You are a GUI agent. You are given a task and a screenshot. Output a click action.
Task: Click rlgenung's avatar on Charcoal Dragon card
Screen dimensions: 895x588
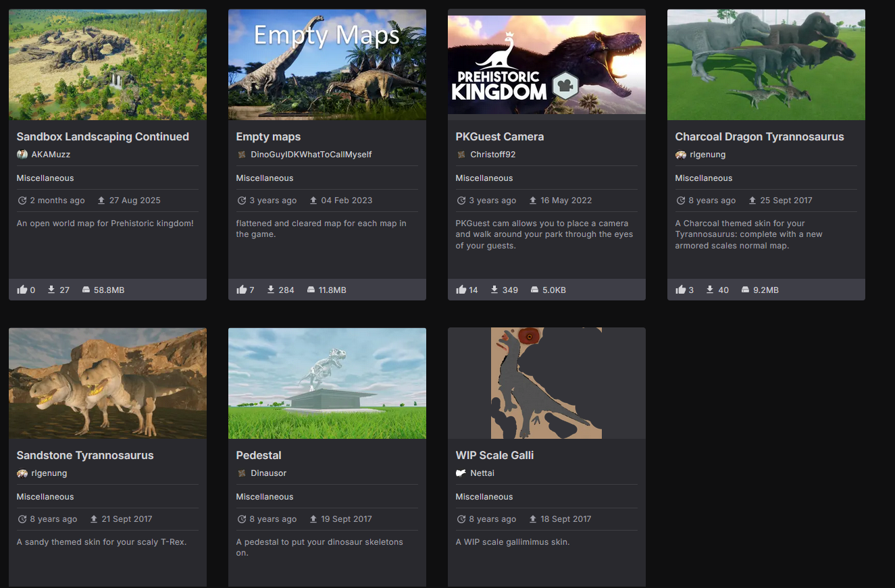point(681,155)
